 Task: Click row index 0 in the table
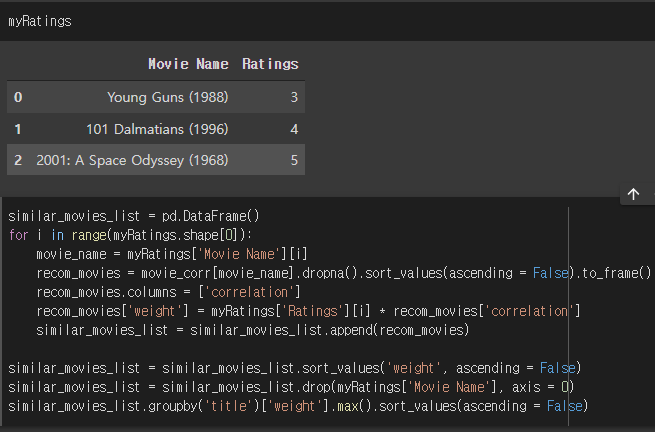[x=18, y=97]
